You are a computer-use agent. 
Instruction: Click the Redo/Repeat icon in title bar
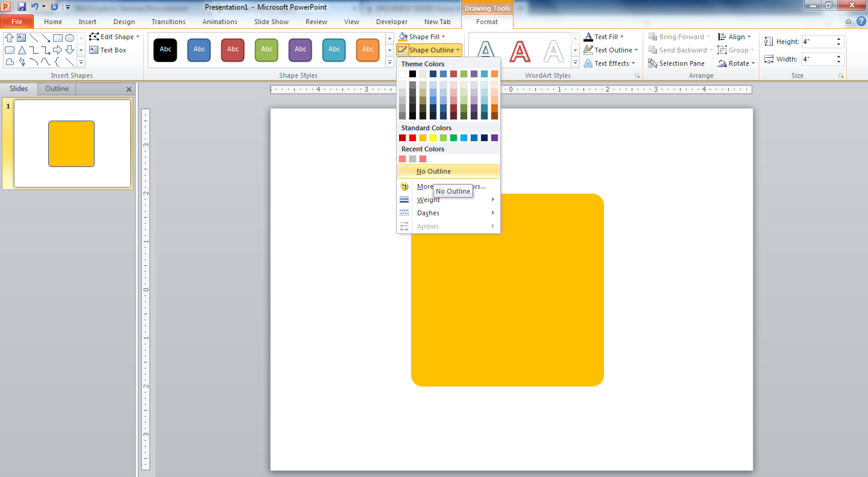pos(54,7)
